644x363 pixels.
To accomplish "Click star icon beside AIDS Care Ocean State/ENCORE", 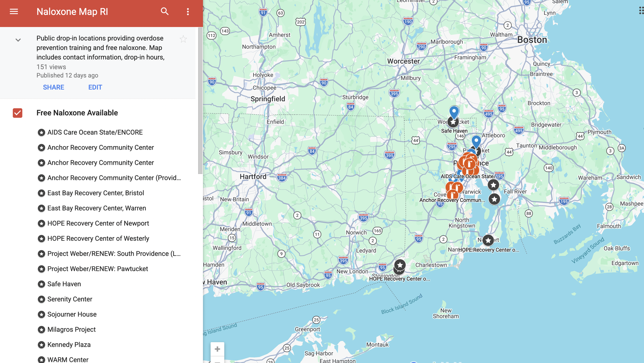I will pos(41,133).
